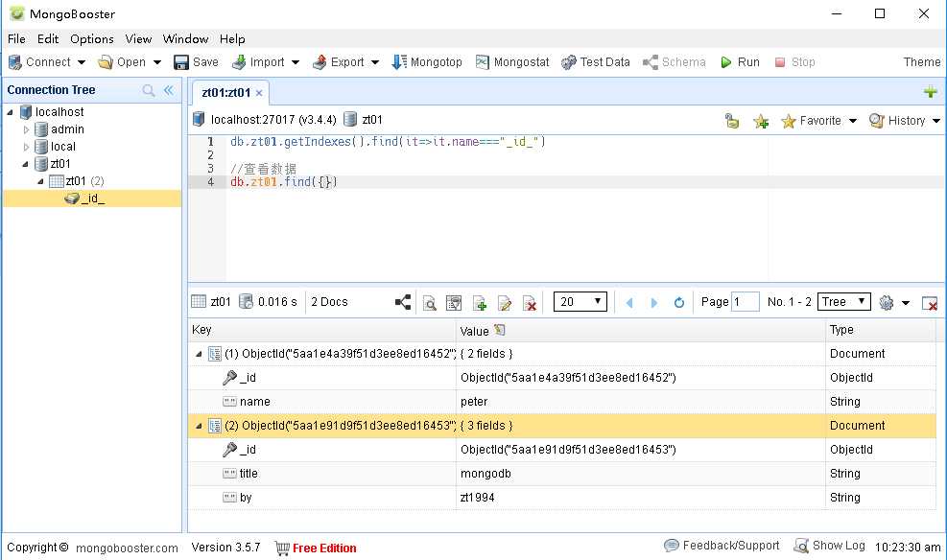
Task: Open the Connect dropdown arrow
Action: (x=82, y=62)
